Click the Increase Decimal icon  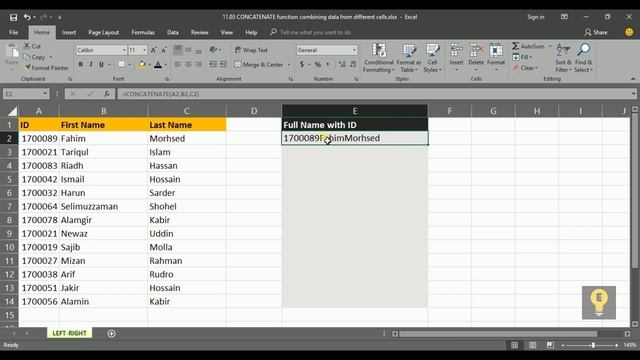pyautogui.click(x=342, y=64)
